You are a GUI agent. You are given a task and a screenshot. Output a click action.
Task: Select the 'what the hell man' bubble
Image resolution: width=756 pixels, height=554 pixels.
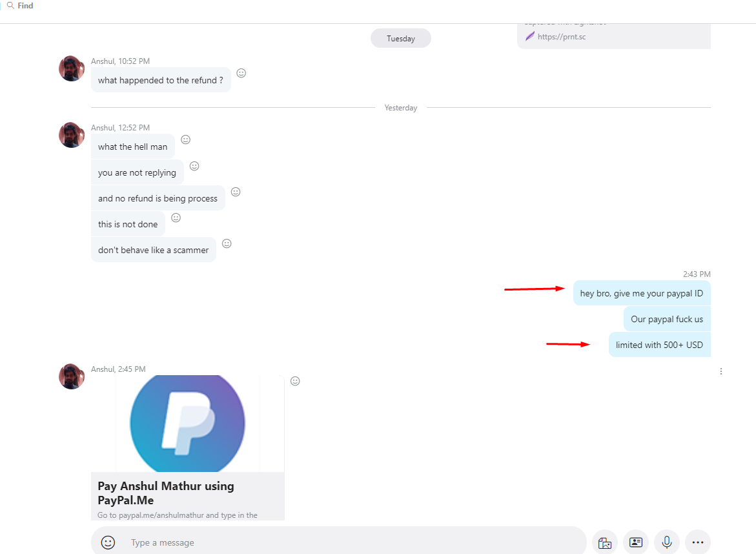click(132, 147)
